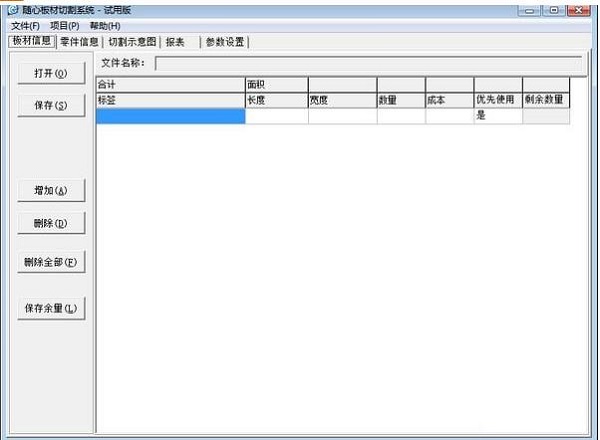The height and width of the screenshot is (440, 600).
Task: Click the 保存余量(L) button
Action: 51,308
